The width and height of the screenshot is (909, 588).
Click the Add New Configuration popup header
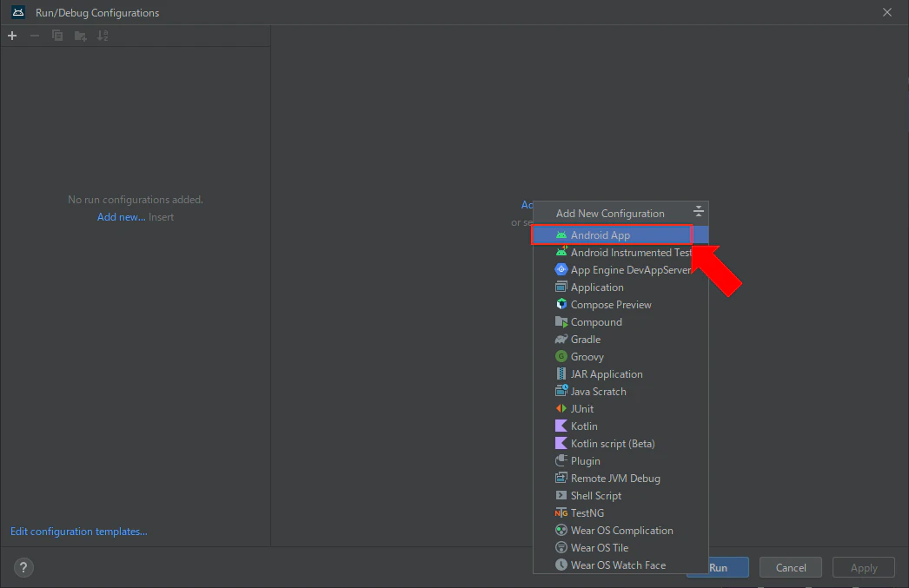point(610,213)
